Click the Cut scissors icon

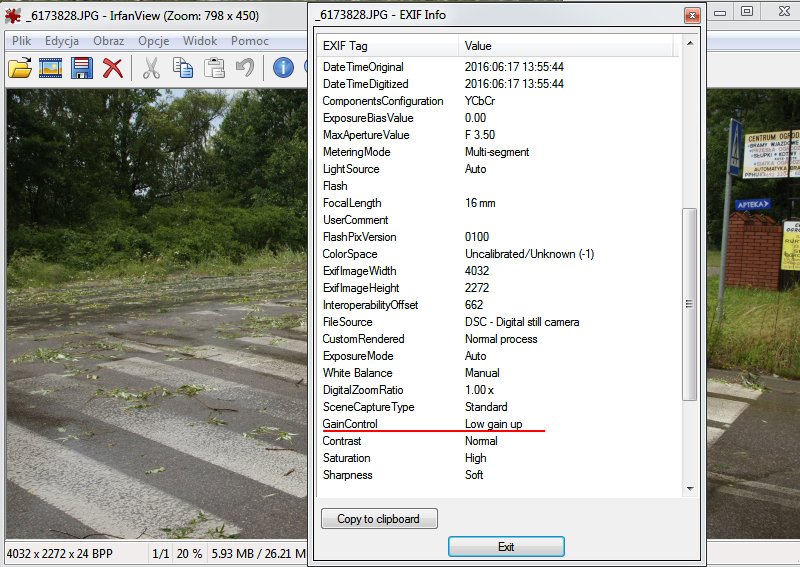coord(151,68)
